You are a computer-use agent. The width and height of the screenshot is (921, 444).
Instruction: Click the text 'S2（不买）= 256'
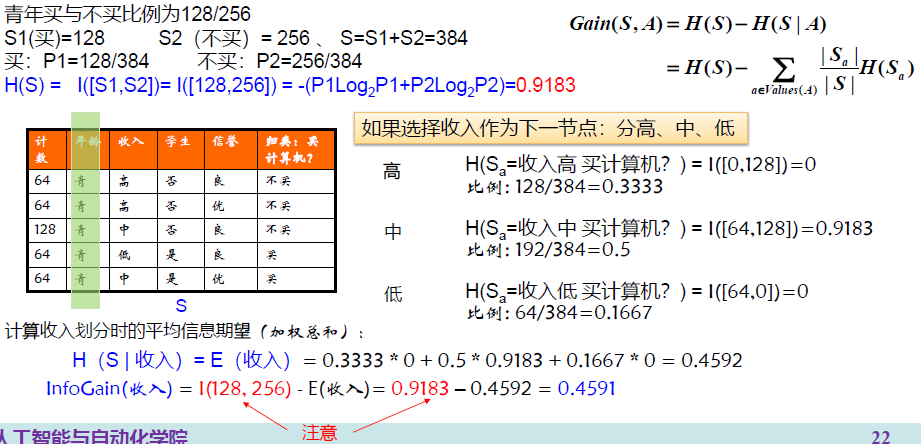(x=234, y=39)
